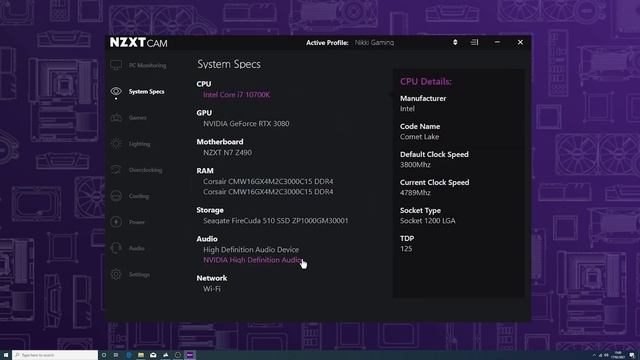The height and width of the screenshot is (360, 640).
Task: Click the Power lightning icon
Action: pos(116,222)
